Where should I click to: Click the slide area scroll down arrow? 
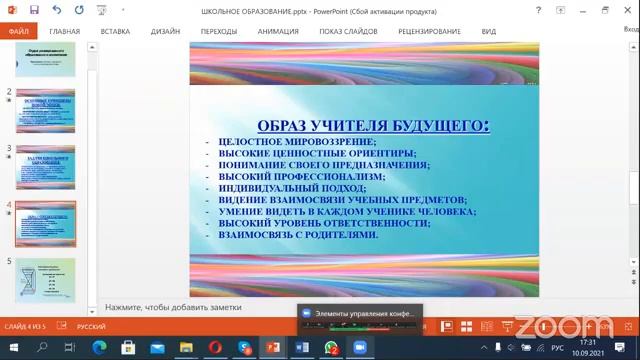(633, 262)
